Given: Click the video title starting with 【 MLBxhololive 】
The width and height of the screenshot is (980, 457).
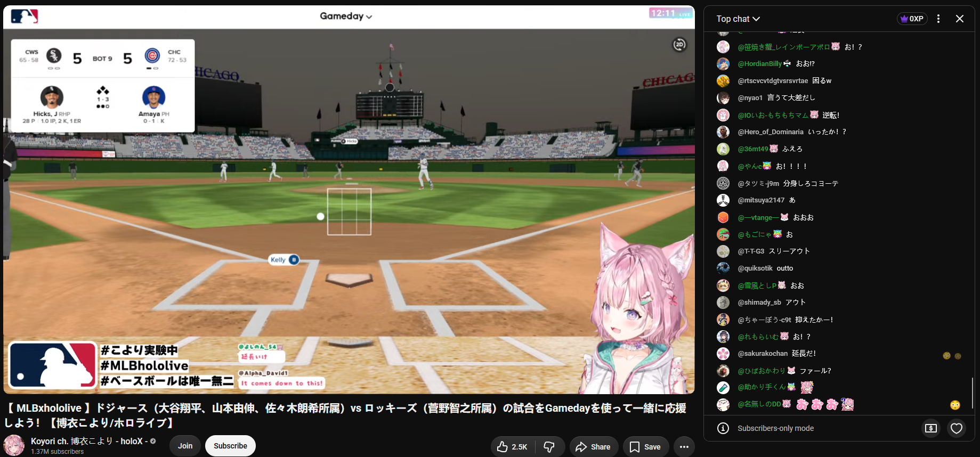Looking at the screenshot, I should point(345,415).
